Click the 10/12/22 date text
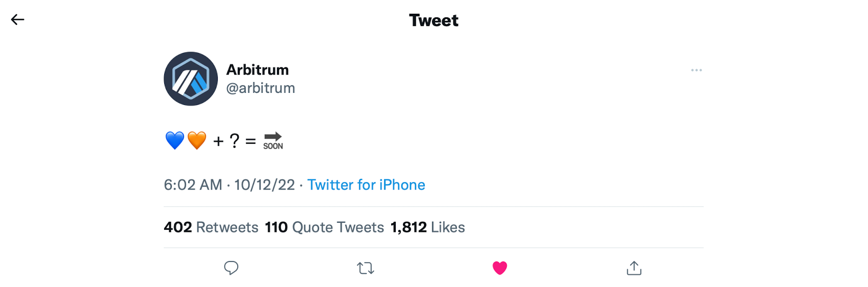The image size is (868, 287). pos(265,185)
